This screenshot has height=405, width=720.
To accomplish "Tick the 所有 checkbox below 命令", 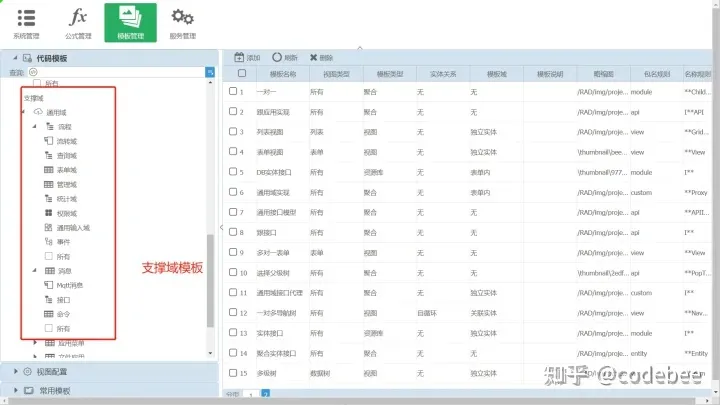I will pyautogui.click(x=49, y=328).
